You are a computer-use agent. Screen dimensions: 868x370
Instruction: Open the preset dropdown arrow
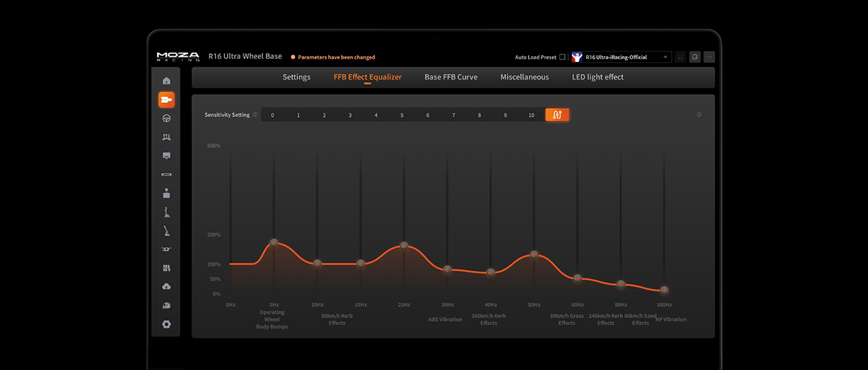pyautogui.click(x=665, y=57)
